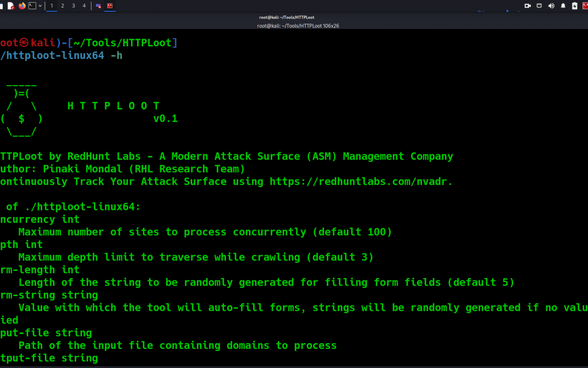This screenshot has width=588, height=368.
Task: Click the 'rm-string string' flag line
Action: (x=49, y=295)
